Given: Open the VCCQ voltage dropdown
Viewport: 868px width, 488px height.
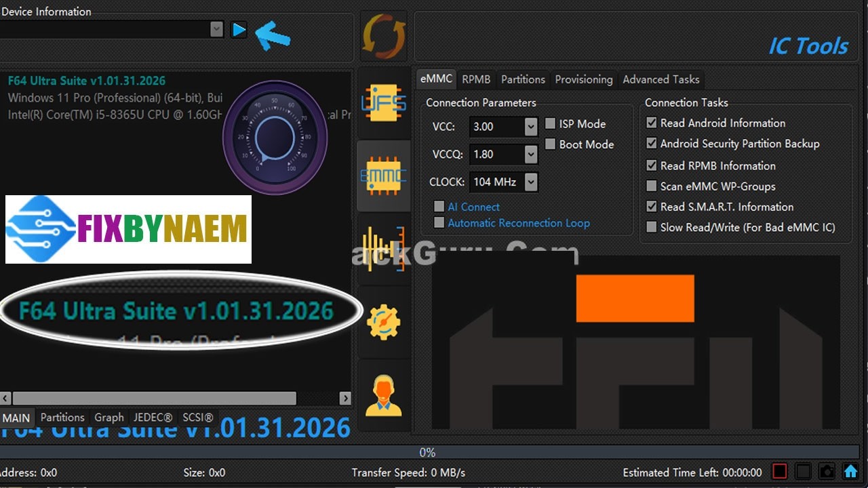Looking at the screenshot, I should click(531, 155).
